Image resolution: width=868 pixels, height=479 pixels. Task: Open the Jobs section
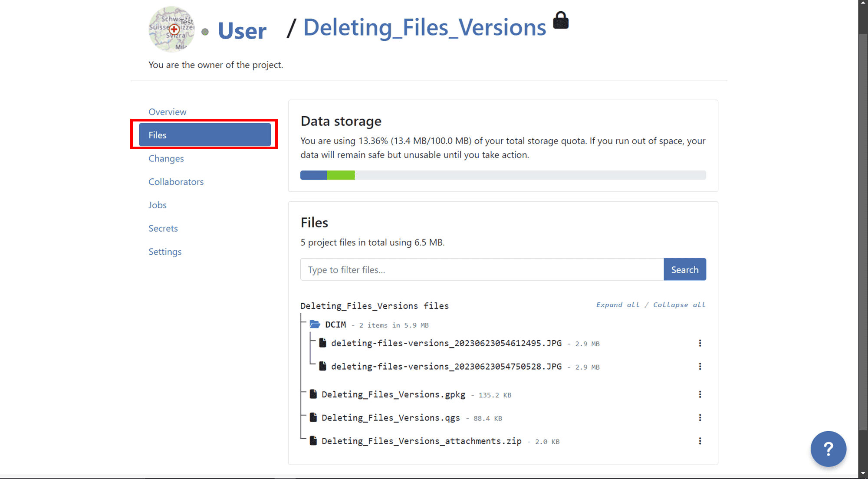158,205
